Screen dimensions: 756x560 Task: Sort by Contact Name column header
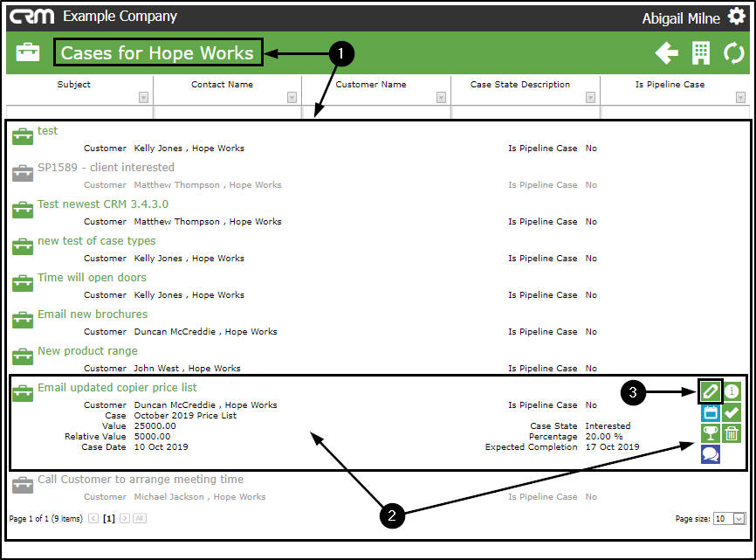point(222,85)
